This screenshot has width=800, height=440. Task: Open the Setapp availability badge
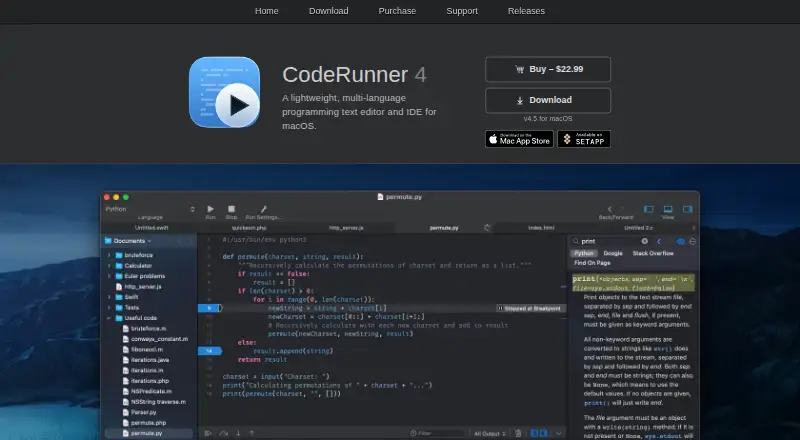coord(584,139)
